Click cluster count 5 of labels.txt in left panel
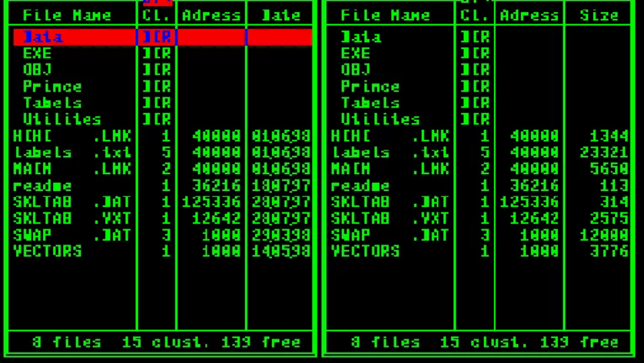Viewport: 644px width, 363px height. [x=166, y=152]
